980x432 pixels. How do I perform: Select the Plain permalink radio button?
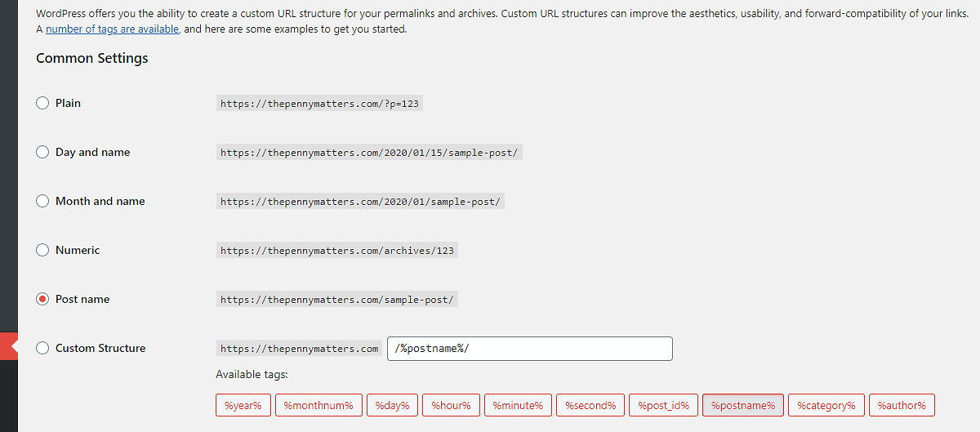click(42, 103)
